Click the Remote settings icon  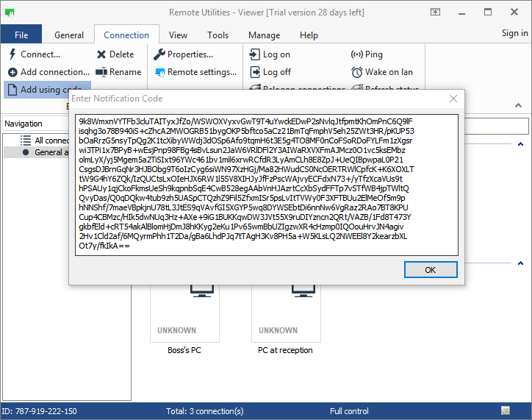(x=159, y=72)
